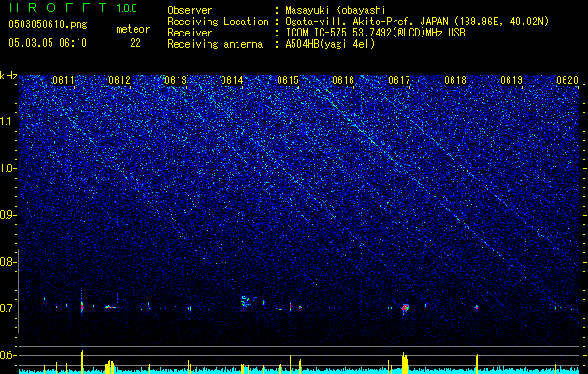
Task: Click the antenna value A504HB(yagi 4el)
Action: coord(330,44)
